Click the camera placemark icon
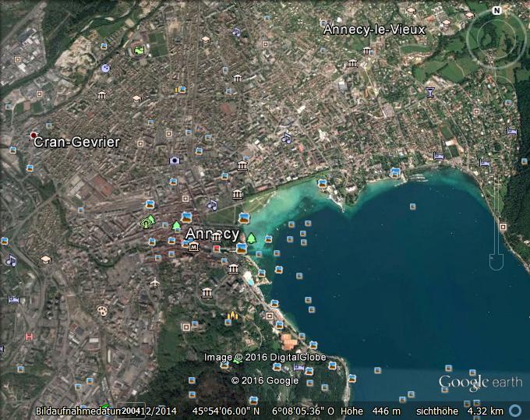530x420 pixels. (x=175, y=161)
